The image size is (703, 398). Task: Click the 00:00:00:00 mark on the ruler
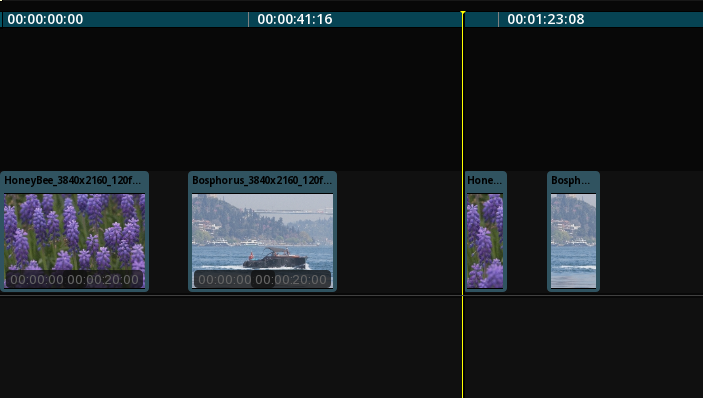(x=45, y=19)
